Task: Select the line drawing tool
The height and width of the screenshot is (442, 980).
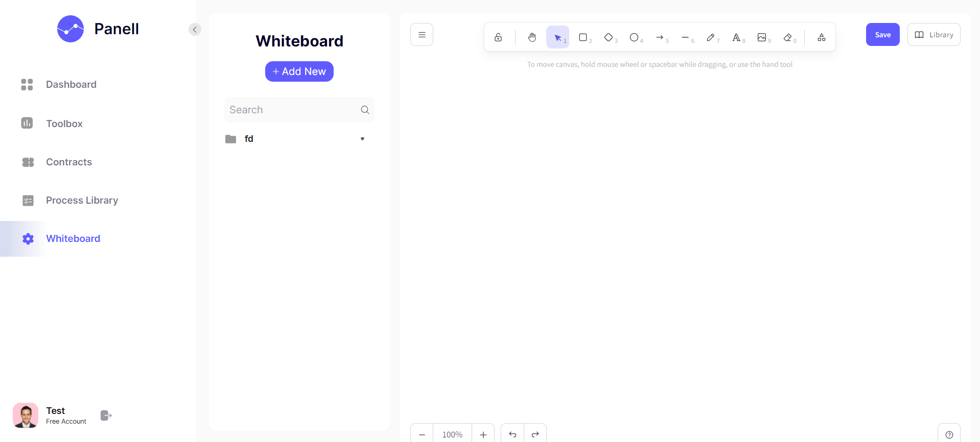Action: (685, 37)
